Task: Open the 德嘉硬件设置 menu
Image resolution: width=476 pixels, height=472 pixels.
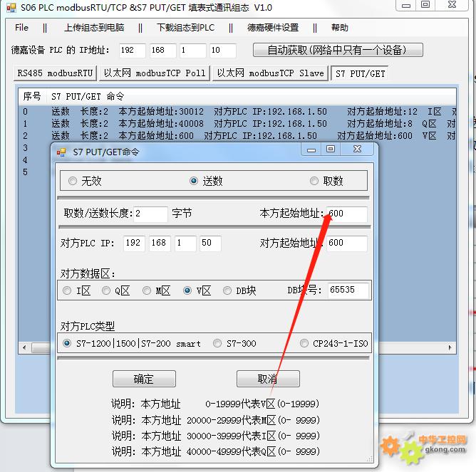Action: tap(272, 28)
